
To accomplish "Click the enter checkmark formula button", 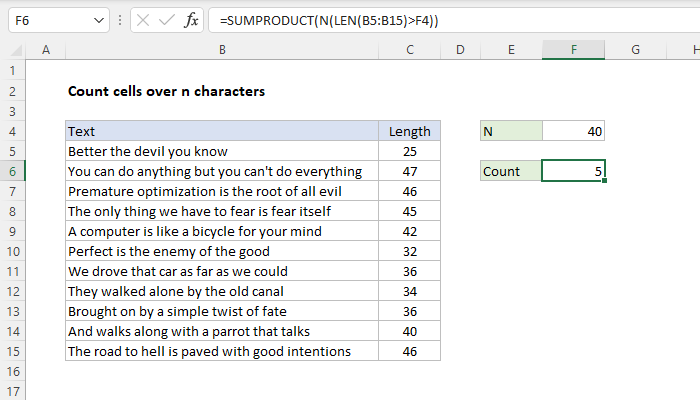I will [167, 20].
